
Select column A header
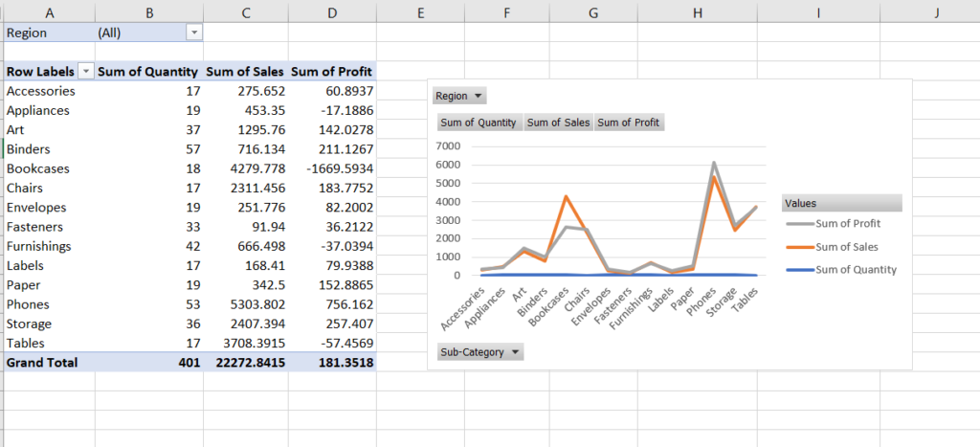[x=49, y=11]
